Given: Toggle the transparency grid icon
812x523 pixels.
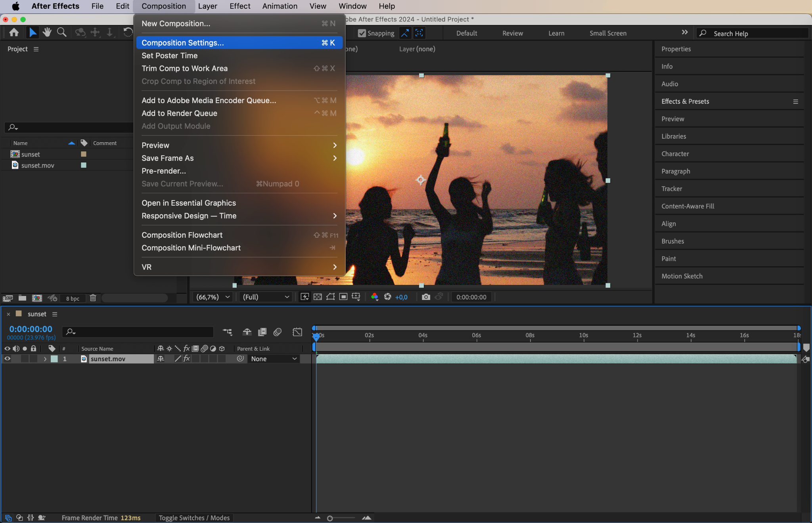Looking at the screenshot, I should [318, 297].
